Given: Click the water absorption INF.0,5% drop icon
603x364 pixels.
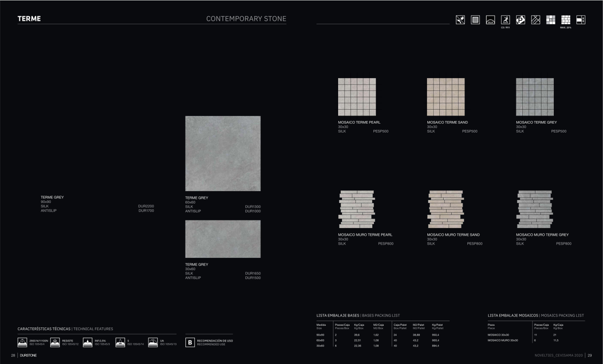Looking at the screenshot, I should [88, 342].
